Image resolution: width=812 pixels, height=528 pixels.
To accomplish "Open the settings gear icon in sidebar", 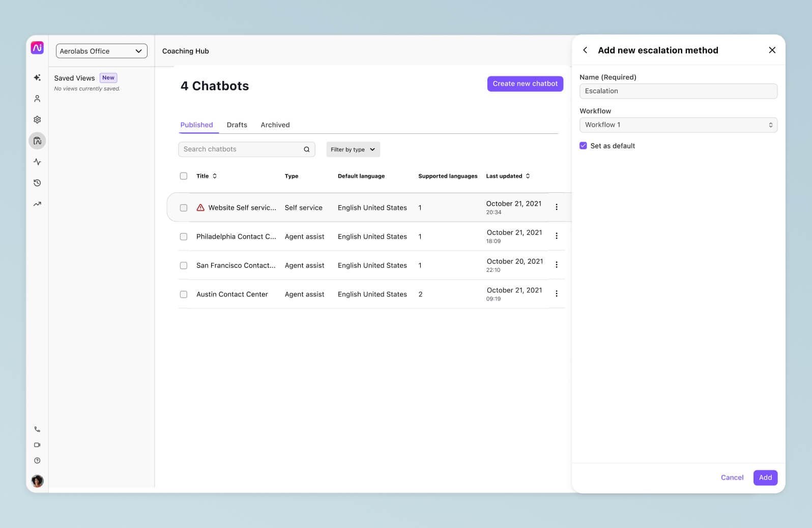I will coord(37,120).
